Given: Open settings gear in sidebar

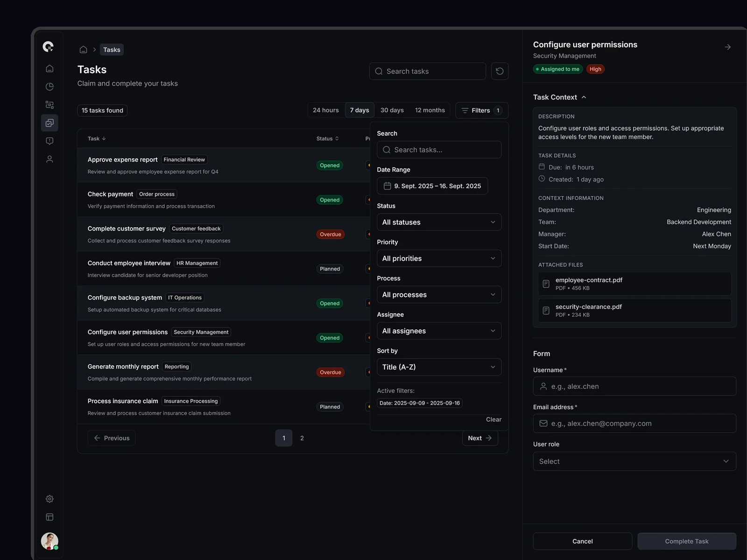Looking at the screenshot, I should [x=49, y=499].
